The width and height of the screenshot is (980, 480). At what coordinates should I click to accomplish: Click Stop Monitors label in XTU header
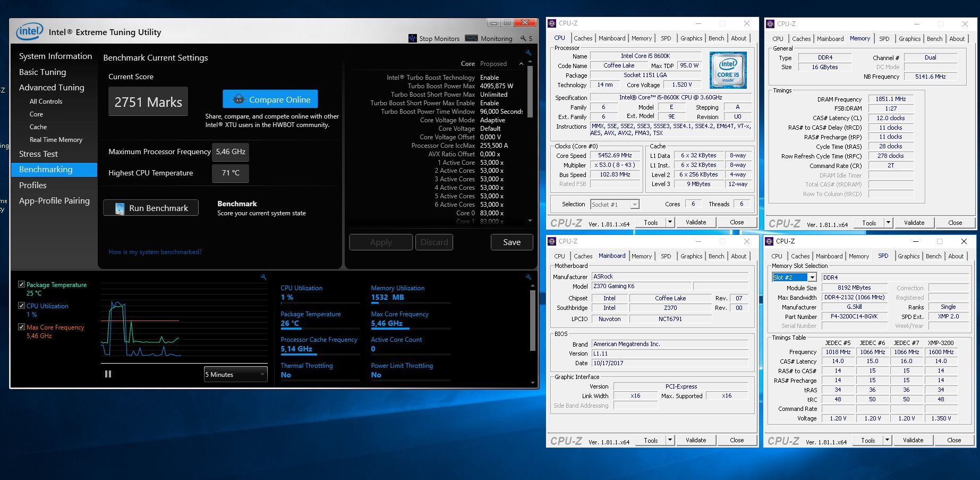[439, 39]
